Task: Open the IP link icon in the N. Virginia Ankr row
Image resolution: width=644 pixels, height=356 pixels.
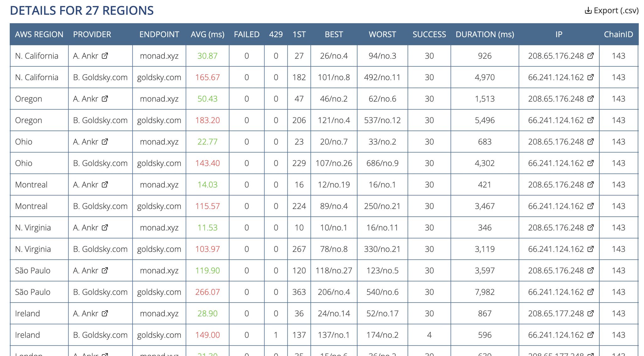Action: coord(591,227)
